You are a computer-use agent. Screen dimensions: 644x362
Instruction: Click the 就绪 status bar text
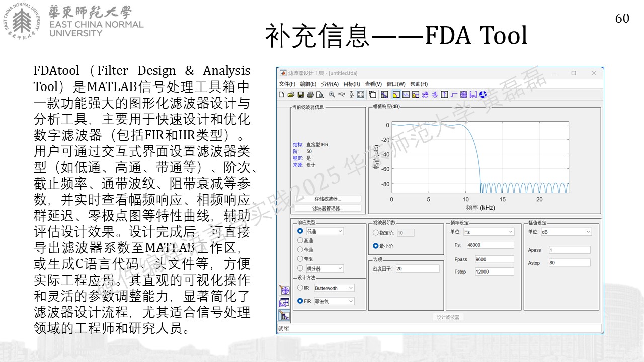click(x=283, y=329)
